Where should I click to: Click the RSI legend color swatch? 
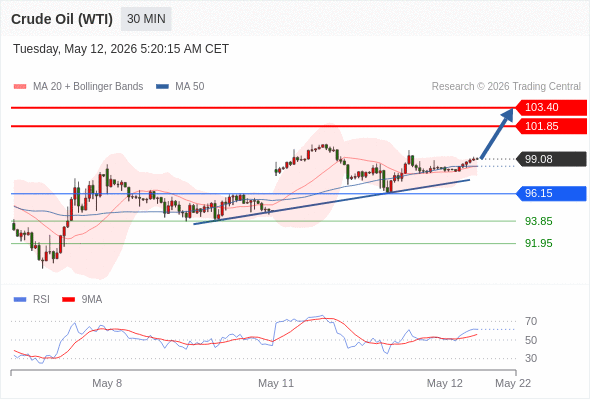click(20, 300)
